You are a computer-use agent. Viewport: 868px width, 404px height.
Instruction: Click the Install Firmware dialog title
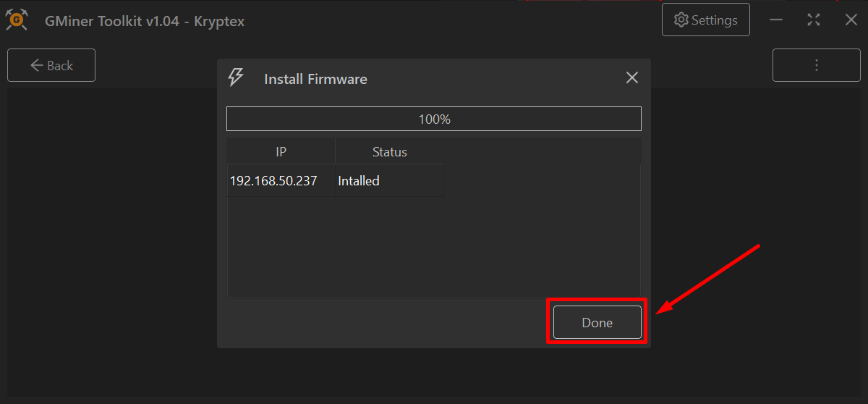point(315,79)
